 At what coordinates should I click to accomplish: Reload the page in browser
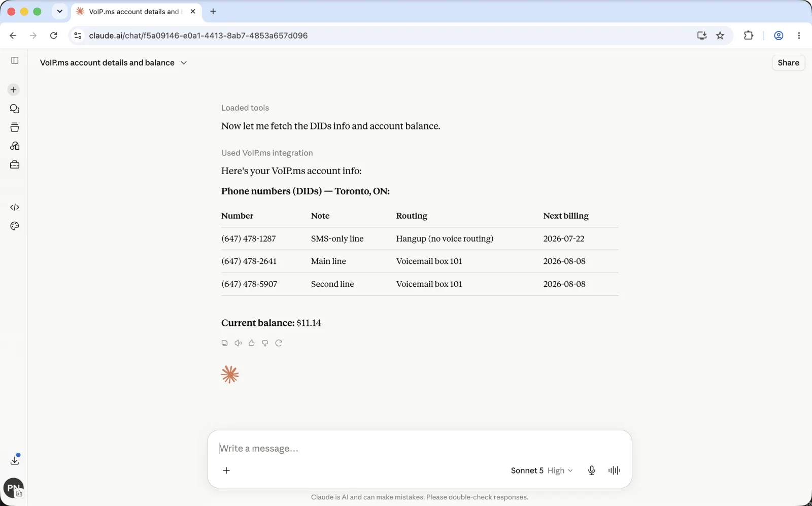pyautogui.click(x=54, y=36)
